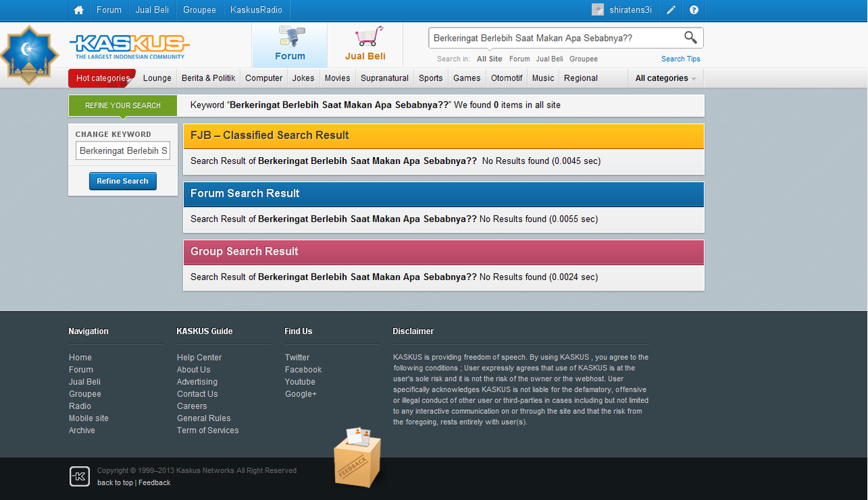Open the Careers link
This screenshot has width=868, height=500.
[192, 407]
